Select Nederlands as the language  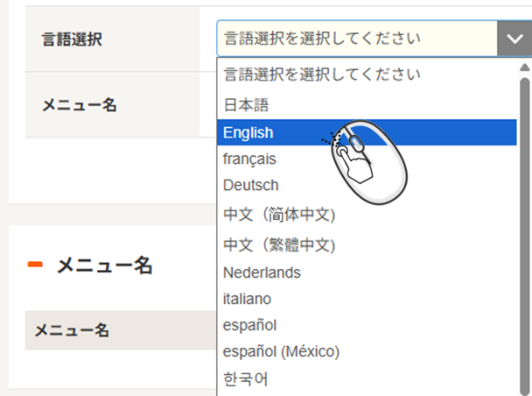click(x=262, y=272)
